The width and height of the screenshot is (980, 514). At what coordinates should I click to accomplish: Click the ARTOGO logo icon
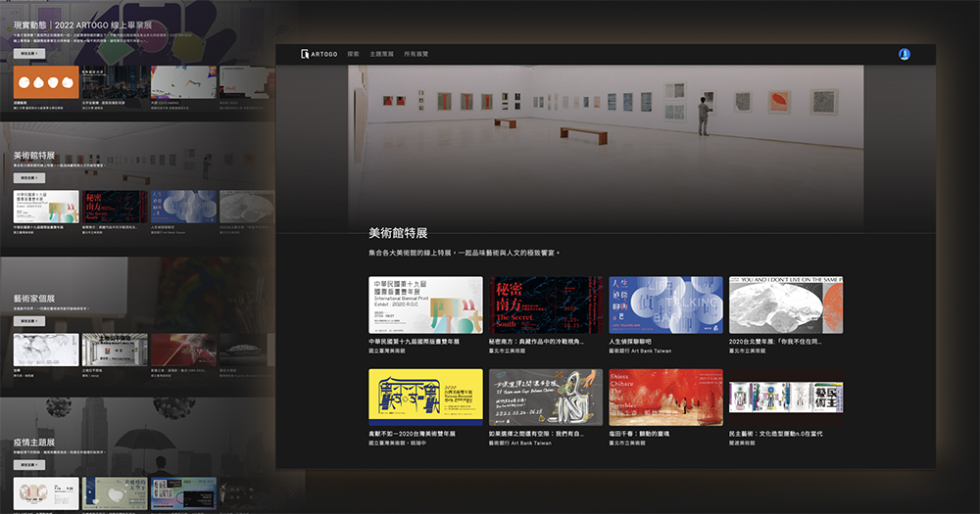(x=306, y=54)
